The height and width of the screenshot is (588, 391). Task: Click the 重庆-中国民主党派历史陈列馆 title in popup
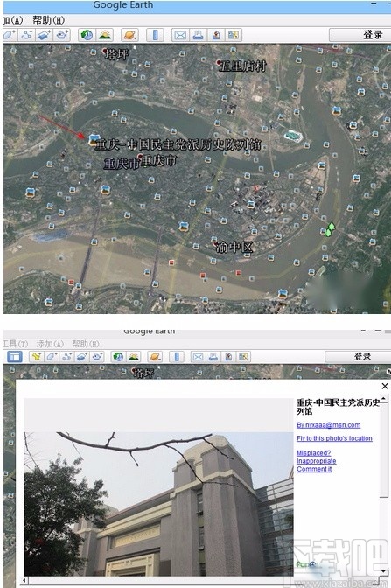(x=339, y=407)
